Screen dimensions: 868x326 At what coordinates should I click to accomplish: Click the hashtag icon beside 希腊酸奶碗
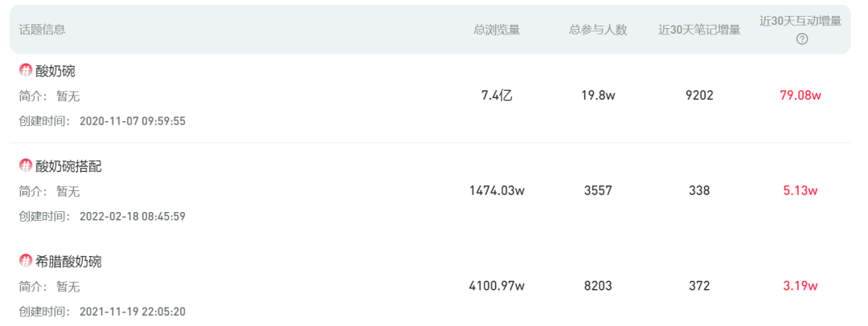(26, 261)
